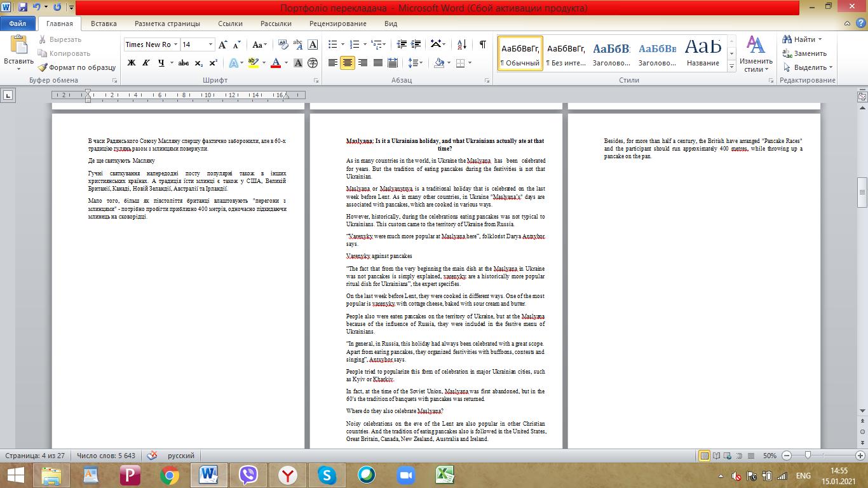The height and width of the screenshot is (488, 868).
Task: Open the Файл menu tab
Action: tap(18, 24)
